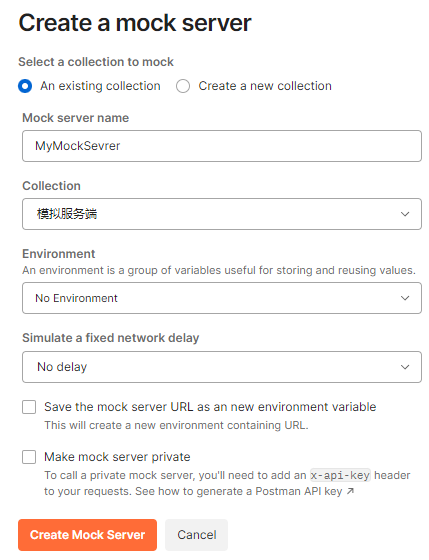
Task: Cancel the mock server creation
Action: click(x=196, y=535)
